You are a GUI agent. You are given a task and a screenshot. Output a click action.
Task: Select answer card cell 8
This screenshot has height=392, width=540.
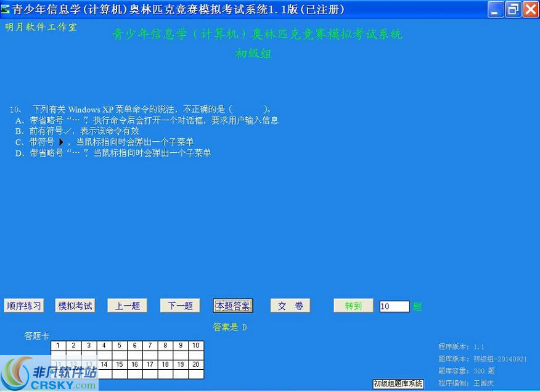pos(165,346)
